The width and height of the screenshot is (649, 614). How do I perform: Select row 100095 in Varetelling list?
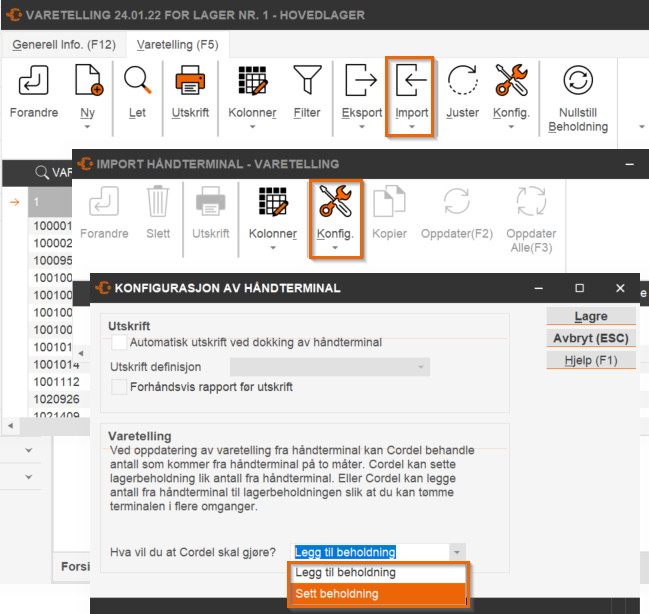(52, 261)
